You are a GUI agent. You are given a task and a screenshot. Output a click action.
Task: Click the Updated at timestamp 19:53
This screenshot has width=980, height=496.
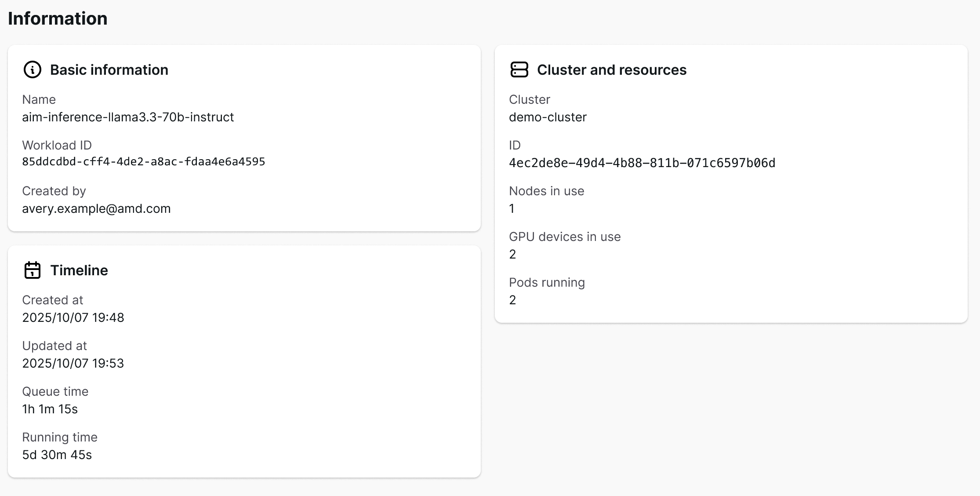point(73,363)
